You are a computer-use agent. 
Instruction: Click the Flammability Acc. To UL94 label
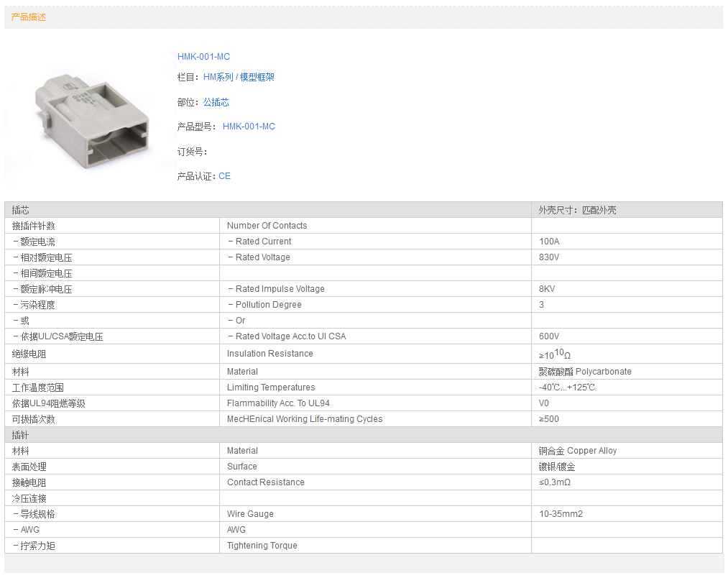click(x=278, y=403)
